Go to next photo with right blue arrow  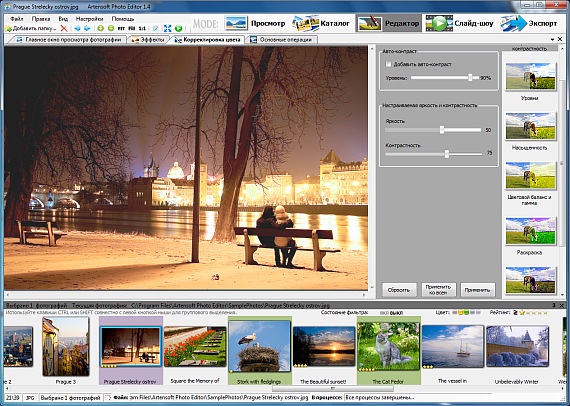(x=87, y=28)
